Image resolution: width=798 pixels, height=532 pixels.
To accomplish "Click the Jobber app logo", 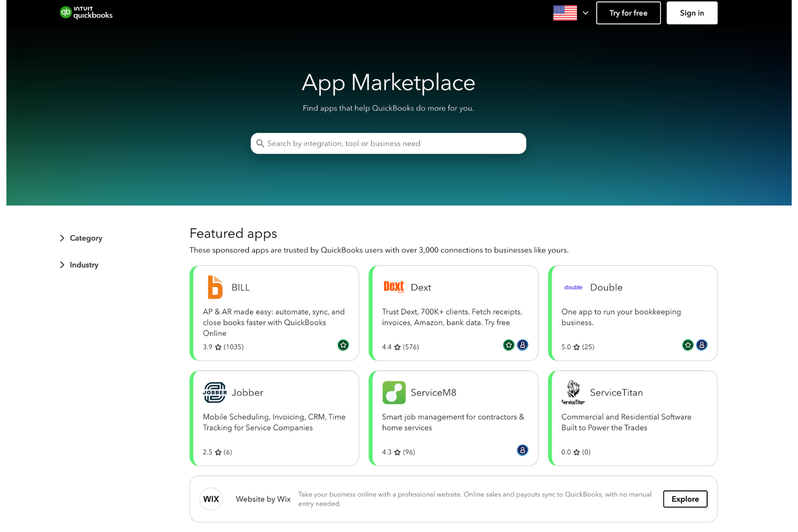I will tap(214, 392).
